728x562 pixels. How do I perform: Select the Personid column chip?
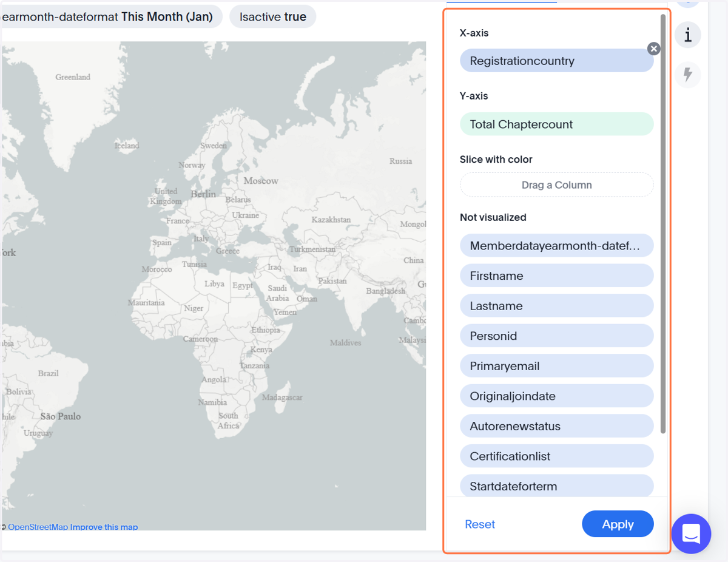(x=556, y=336)
